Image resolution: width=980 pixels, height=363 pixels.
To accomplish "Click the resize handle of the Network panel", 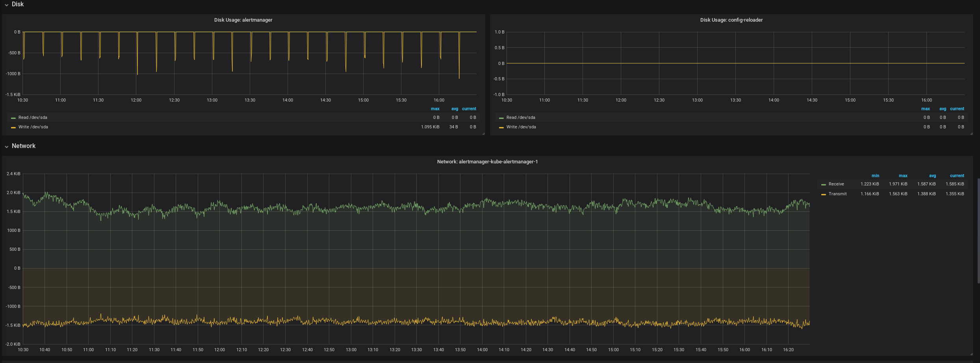I will click(971, 354).
